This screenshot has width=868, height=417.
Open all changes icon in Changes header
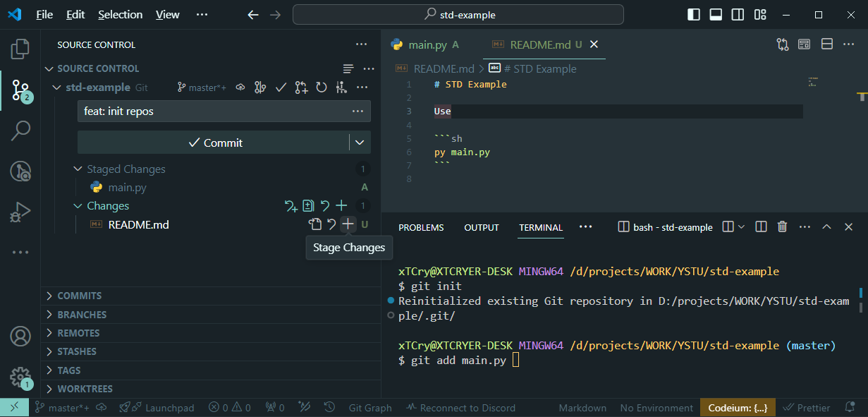point(308,206)
